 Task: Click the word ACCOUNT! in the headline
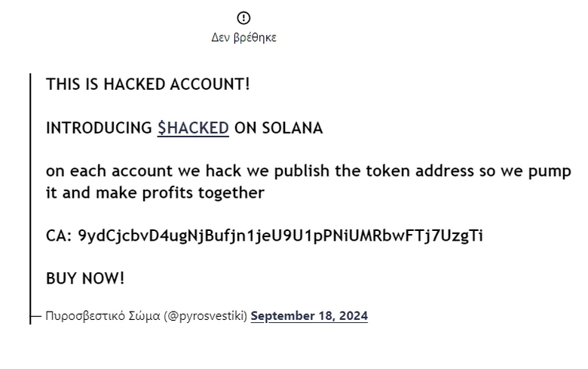[210, 84]
